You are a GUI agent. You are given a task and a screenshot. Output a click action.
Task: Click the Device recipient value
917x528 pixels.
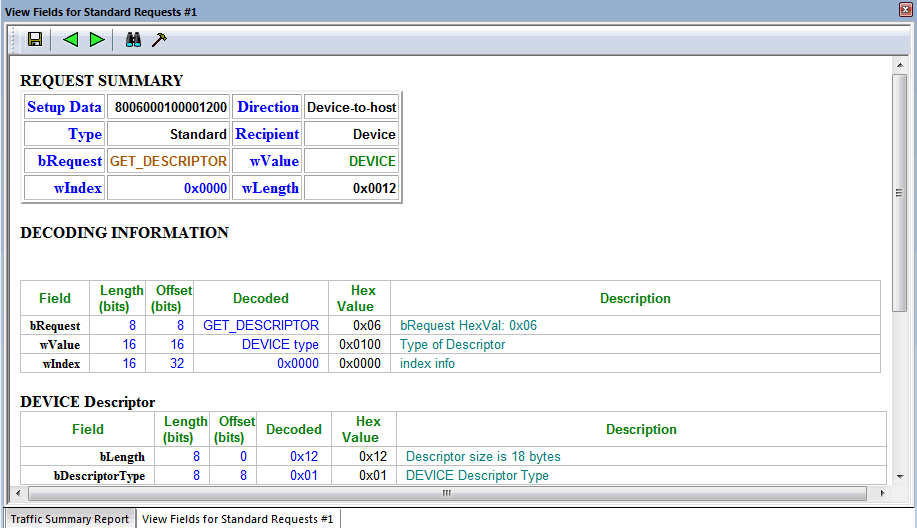pos(374,134)
